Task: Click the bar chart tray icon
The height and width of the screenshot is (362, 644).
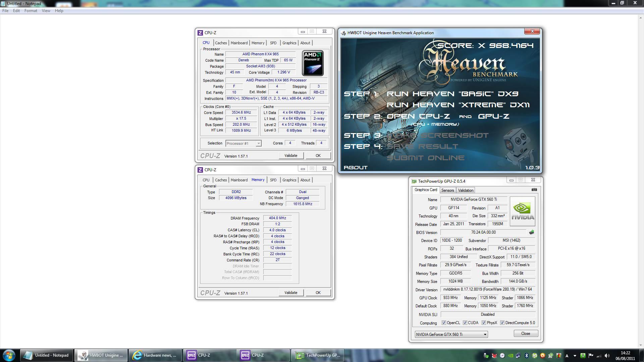Action: point(559,356)
